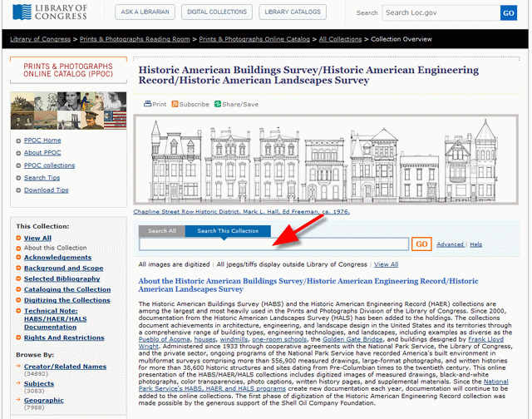Click View All in sidebar
This screenshot has height=419, width=532.
pyautogui.click(x=37, y=238)
